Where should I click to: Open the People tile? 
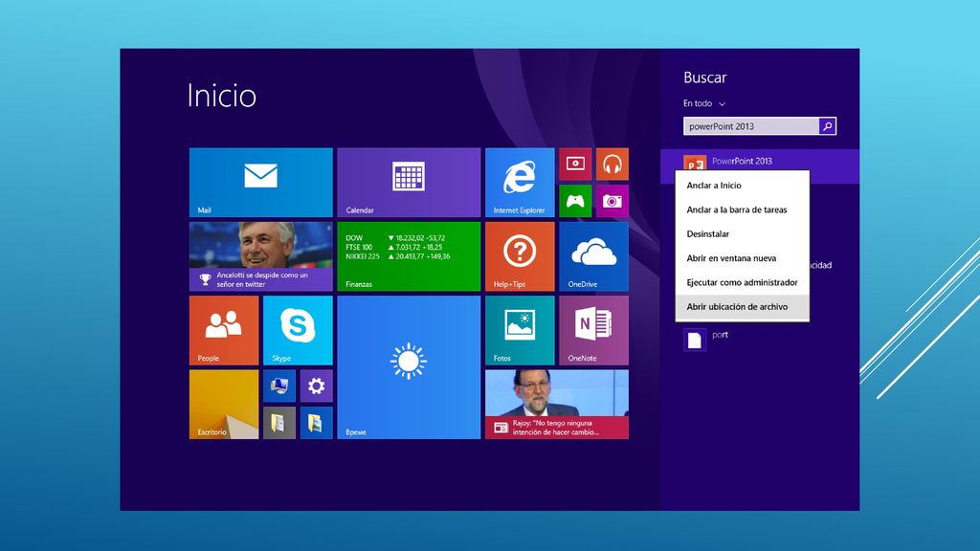224,330
